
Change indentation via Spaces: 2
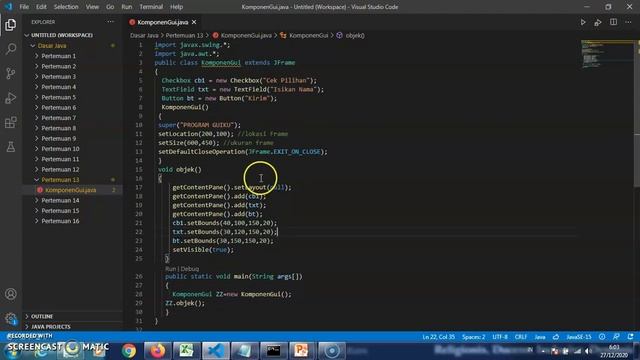[x=473, y=337]
